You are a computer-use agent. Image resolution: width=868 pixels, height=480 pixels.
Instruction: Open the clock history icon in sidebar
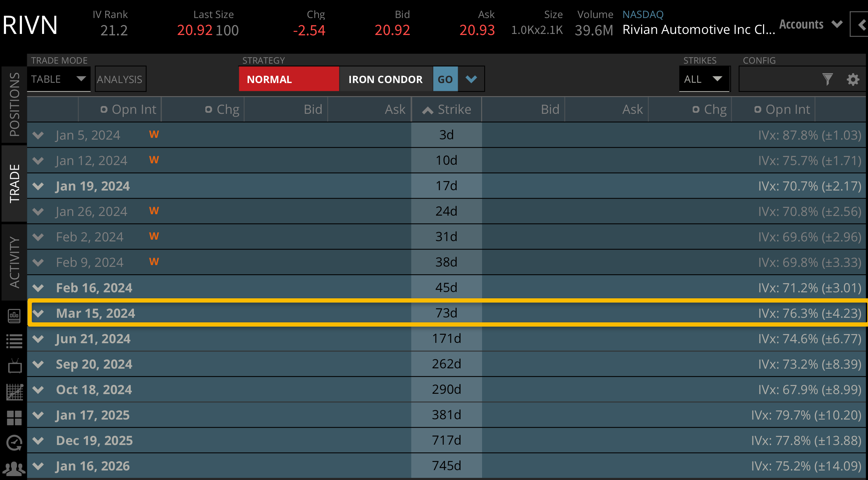click(14, 443)
